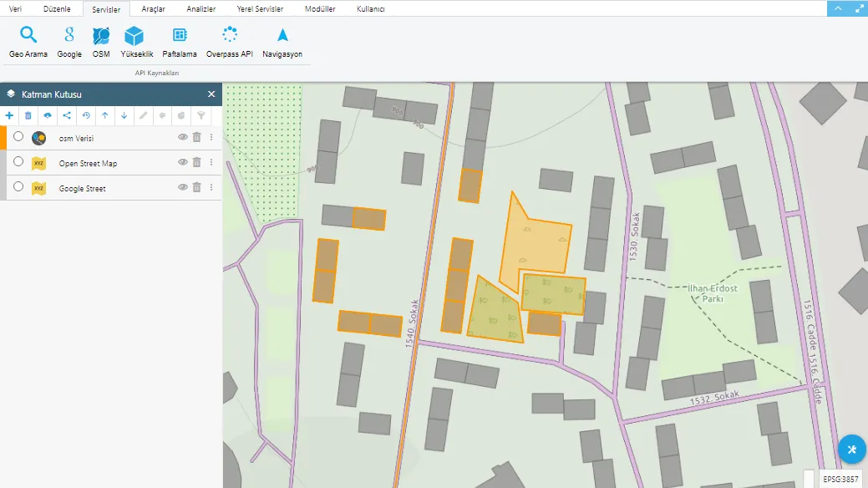The height and width of the screenshot is (488, 868).
Task: Click the Open Street Map XYZ icon
Action: [x=38, y=163]
